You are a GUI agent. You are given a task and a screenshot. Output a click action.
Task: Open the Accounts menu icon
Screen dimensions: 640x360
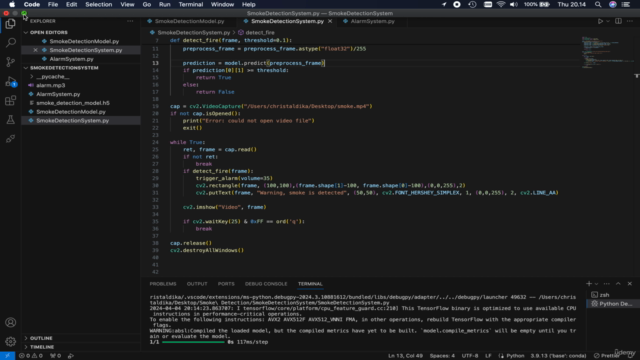coord(11,322)
